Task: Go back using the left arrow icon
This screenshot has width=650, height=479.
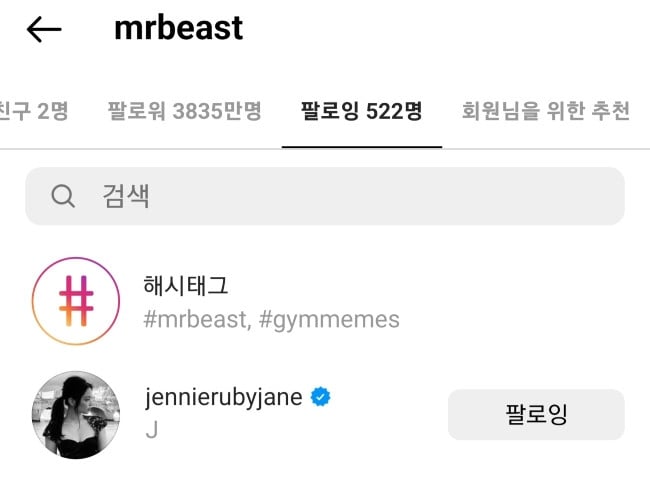Action: pyautogui.click(x=44, y=29)
